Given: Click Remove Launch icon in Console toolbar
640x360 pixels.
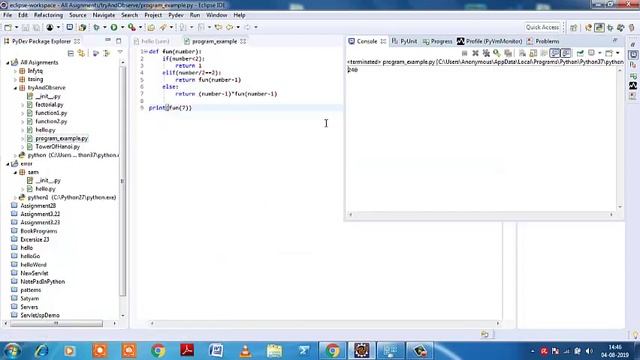Looking at the screenshot, I should pos(475,53).
